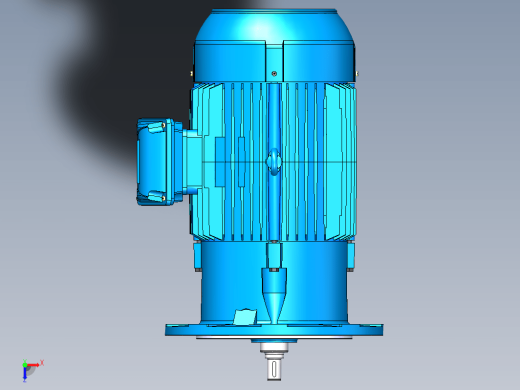Select the motor's terminal junction box
The height and width of the screenshot is (390, 520).
pos(160,162)
